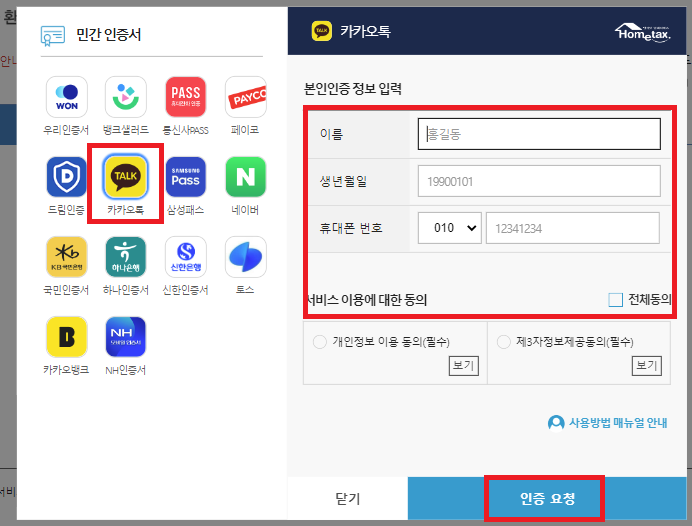Click the 인증 요청 button
The width and height of the screenshot is (692, 526).
[547, 499]
